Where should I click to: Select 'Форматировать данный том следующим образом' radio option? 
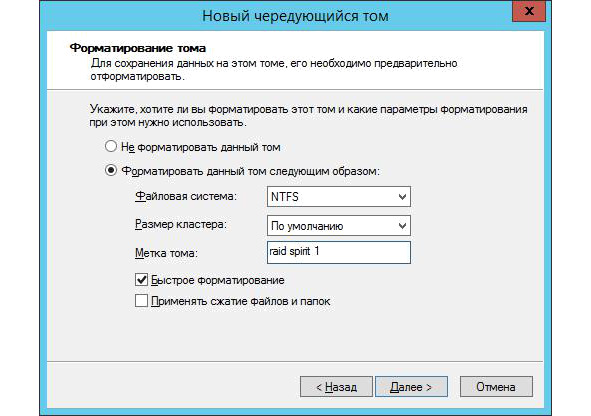[x=111, y=171]
